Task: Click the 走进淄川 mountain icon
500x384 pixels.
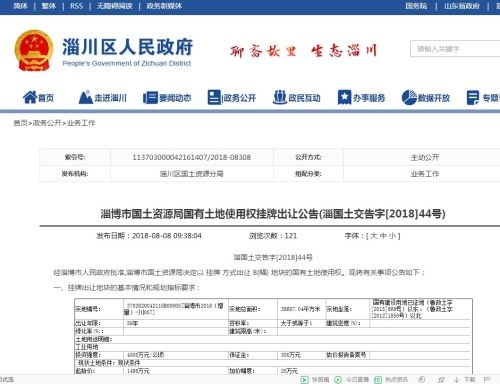Action: click(x=86, y=97)
